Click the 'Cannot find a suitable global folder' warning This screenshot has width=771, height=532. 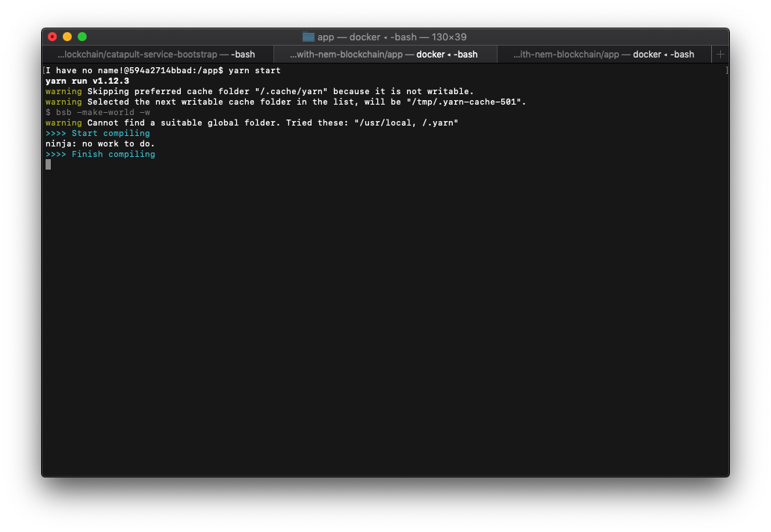coord(252,123)
